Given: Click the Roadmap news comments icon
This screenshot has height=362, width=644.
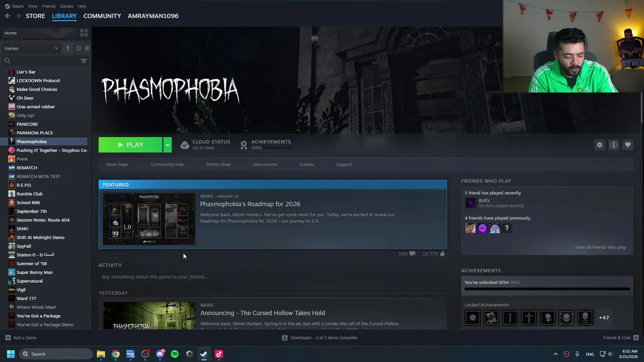Looking at the screenshot, I should [412, 254].
